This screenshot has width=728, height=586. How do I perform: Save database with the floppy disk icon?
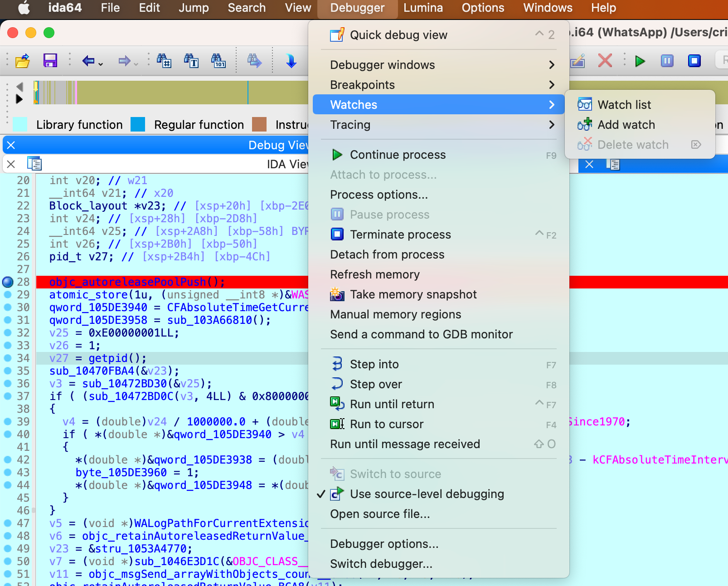pyautogui.click(x=50, y=61)
